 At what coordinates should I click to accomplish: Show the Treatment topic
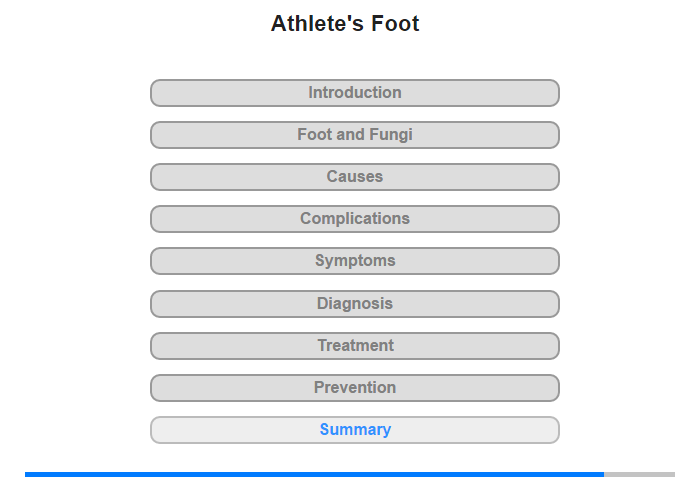point(355,346)
